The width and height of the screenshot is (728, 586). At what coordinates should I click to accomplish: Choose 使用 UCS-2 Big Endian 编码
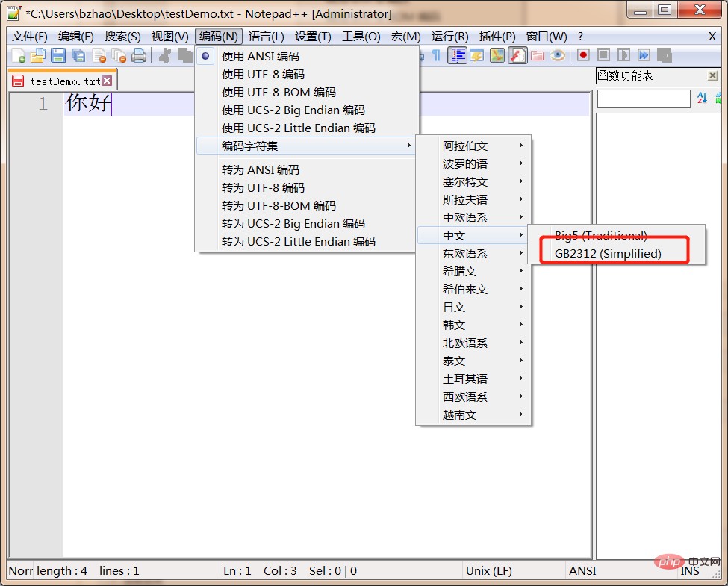click(x=307, y=110)
